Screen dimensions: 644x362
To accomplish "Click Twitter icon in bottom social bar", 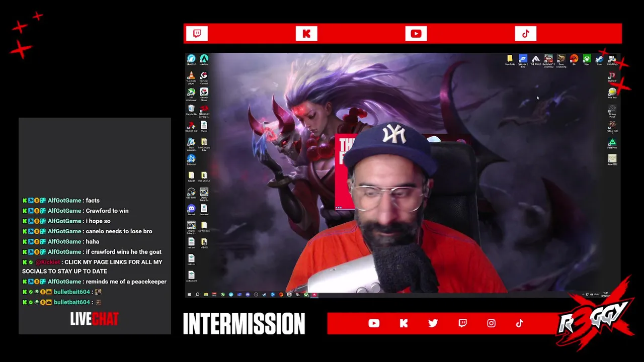I will [433, 324].
